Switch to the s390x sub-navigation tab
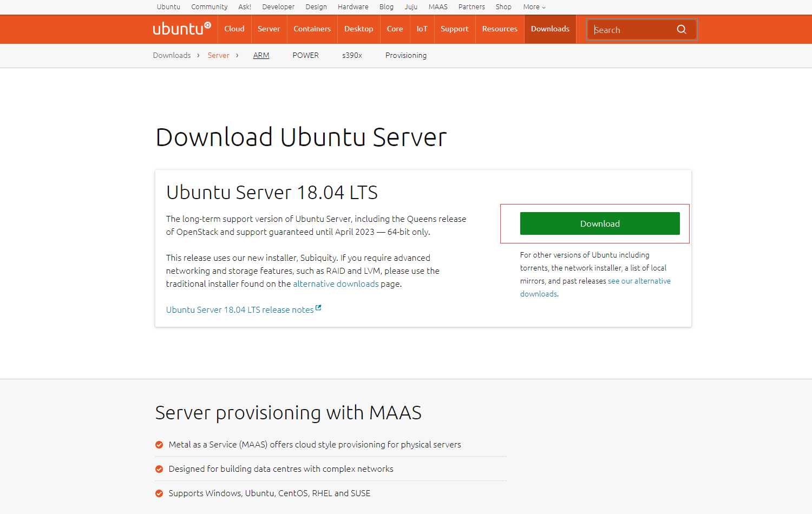This screenshot has width=812, height=514. [x=352, y=55]
